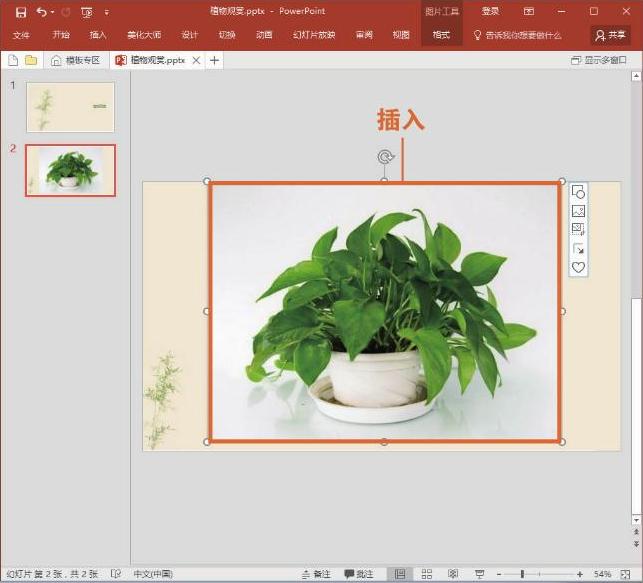Open the 文件 menu
The width and height of the screenshot is (643, 583).
tap(21, 35)
